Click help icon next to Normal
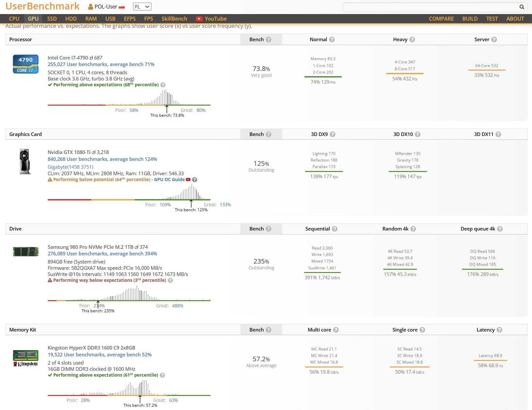 tap(332, 40)
